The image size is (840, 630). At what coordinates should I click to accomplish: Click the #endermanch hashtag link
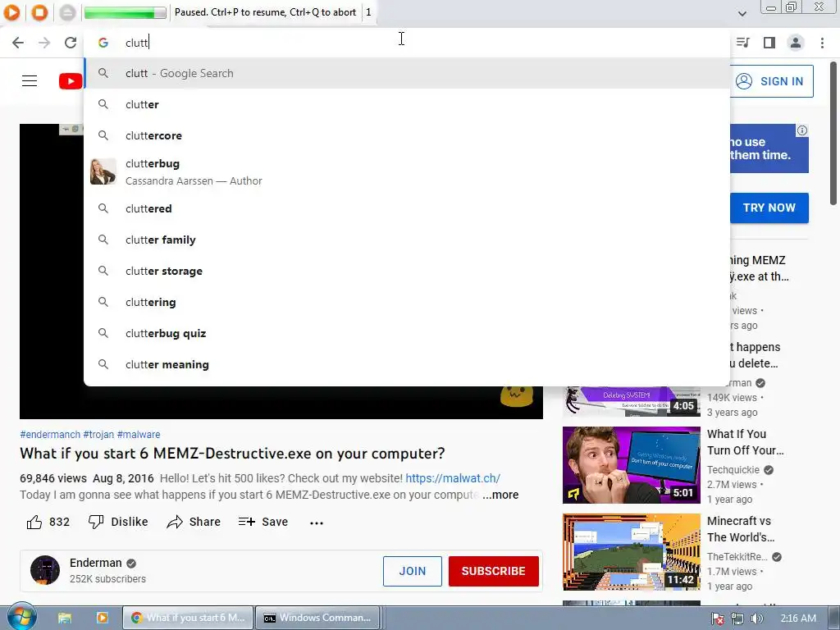point(50,435)
